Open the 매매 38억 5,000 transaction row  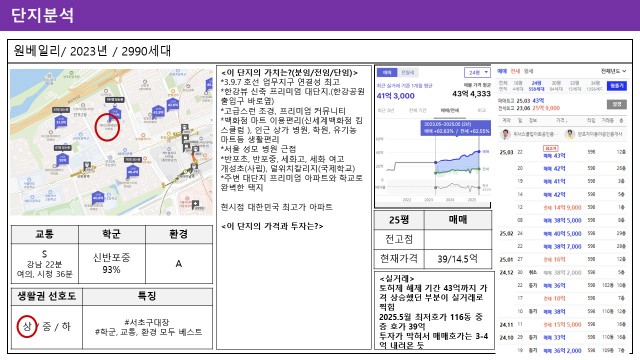click(x=562, y=220)
